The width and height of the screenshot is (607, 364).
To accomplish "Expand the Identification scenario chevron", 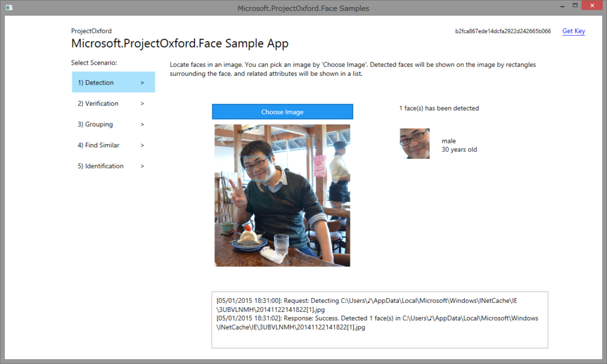I will coord(142,165).
